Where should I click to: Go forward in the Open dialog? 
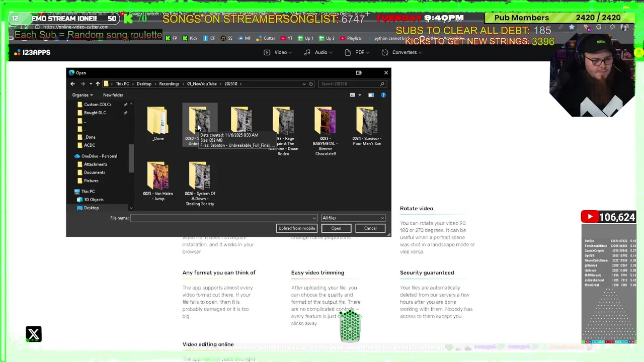(x=83, y=84)
